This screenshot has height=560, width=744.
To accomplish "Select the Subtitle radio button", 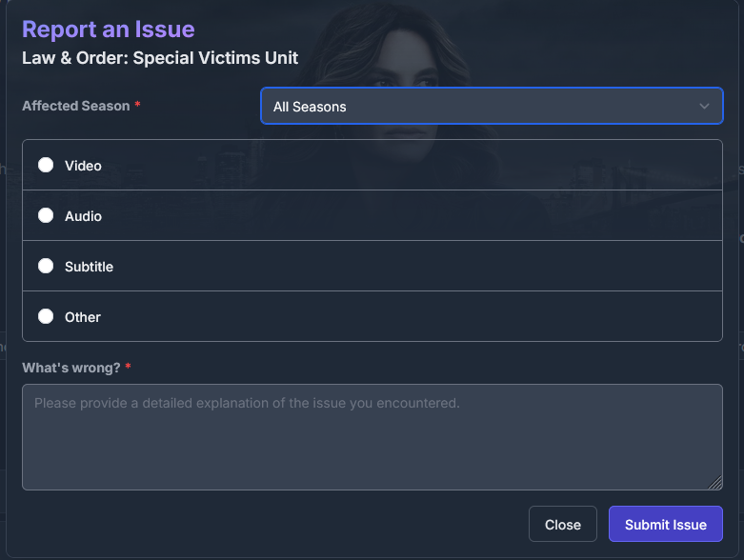I will pyautogui.click(x=46, y=266).
